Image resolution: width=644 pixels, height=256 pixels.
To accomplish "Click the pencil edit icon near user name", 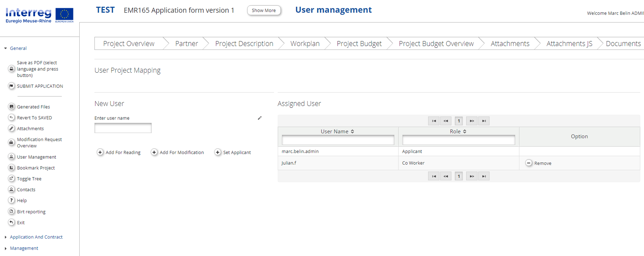I will (x=260, y=118).
